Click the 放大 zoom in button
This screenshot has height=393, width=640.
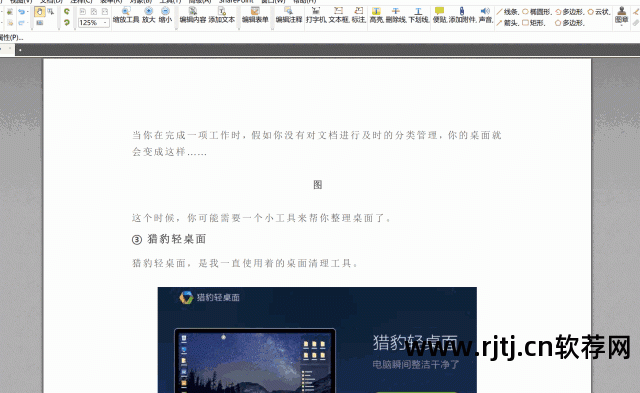point(149,15)
